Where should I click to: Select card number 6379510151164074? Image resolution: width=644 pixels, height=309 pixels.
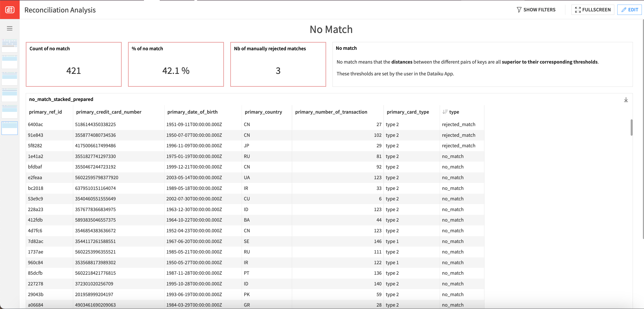(x=95, y=188)
